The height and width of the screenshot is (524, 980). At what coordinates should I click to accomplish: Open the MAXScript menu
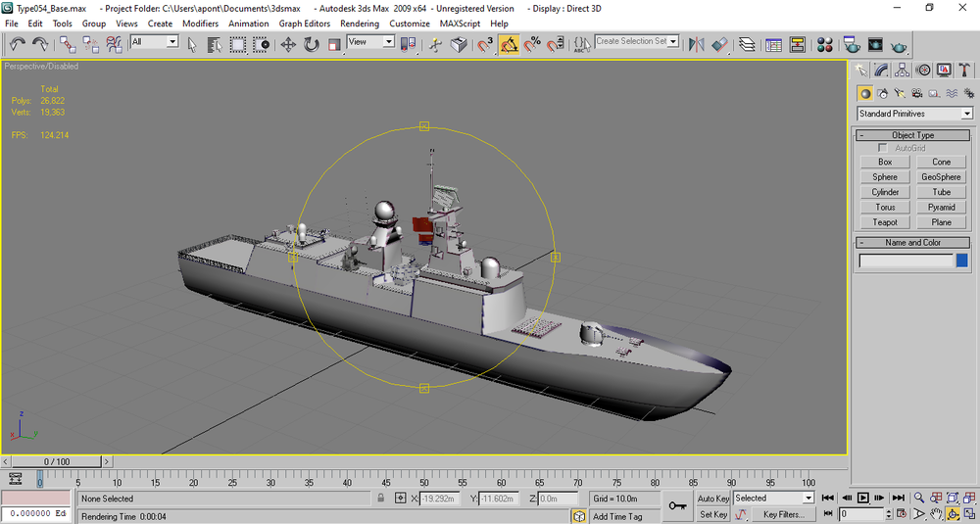[460, 24]
